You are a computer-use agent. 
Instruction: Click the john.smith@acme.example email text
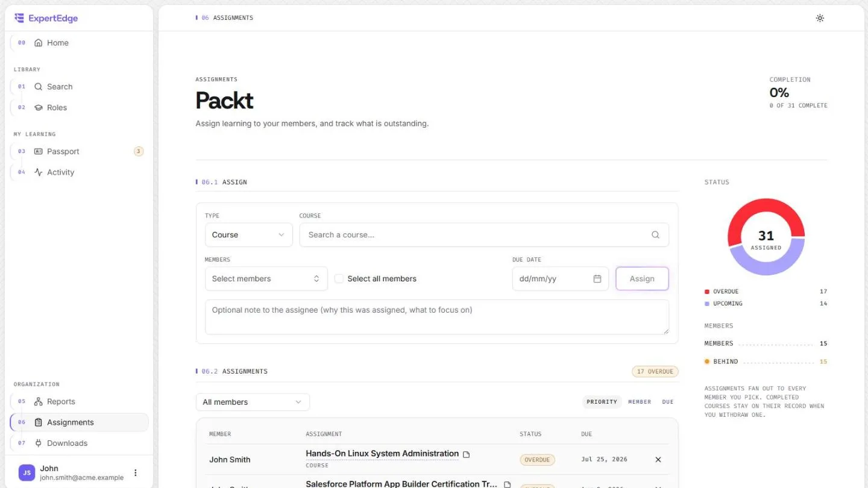(81, 478)
